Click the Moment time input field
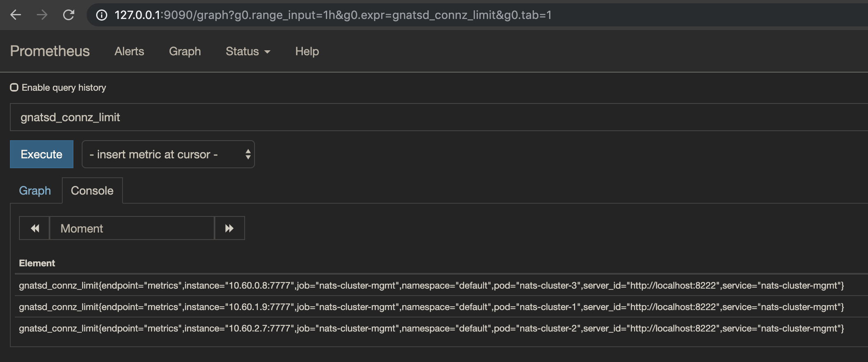 tap(132, 228)
